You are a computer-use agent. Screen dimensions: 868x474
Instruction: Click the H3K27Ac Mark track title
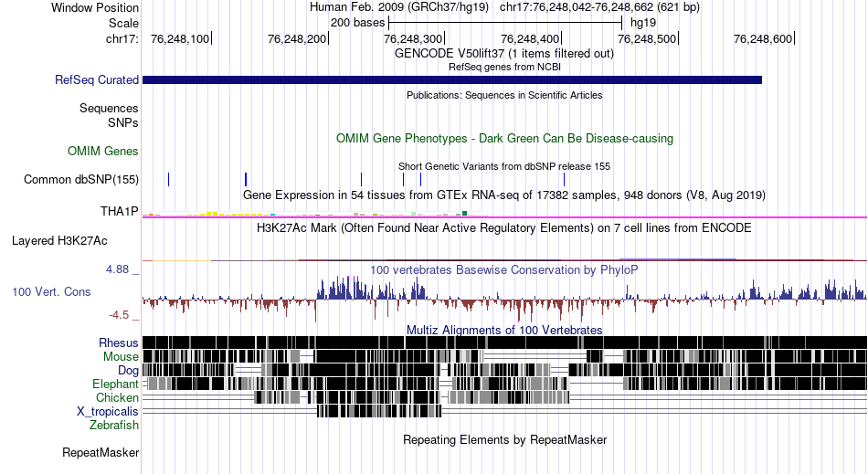504,228
